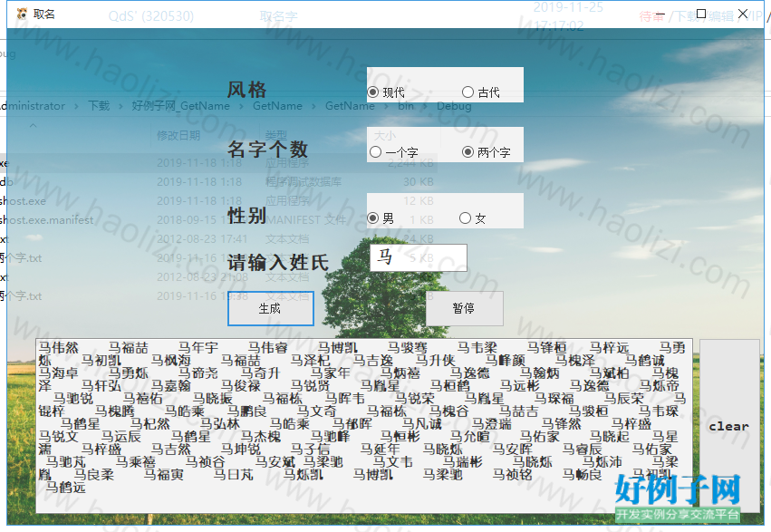Choose 两个字 for name length
The width and height of the screenshot is (771, 532).
click(x=487, y=152)
